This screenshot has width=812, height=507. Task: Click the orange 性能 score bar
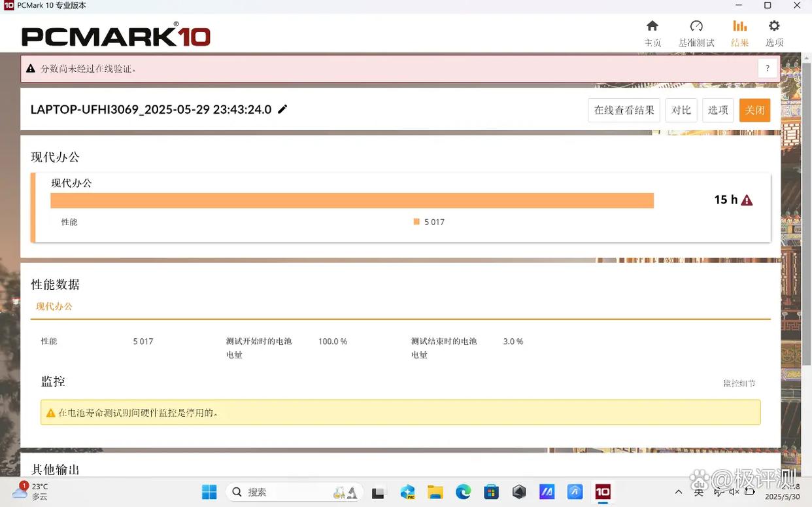[352, 200]
